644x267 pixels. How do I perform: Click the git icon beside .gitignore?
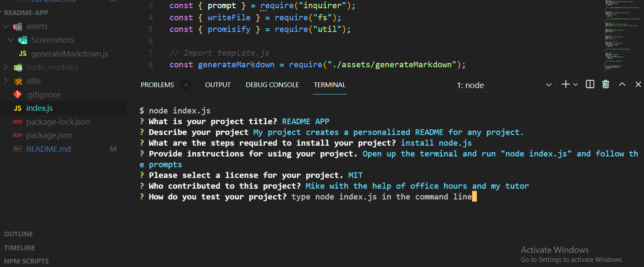point(18,94)
